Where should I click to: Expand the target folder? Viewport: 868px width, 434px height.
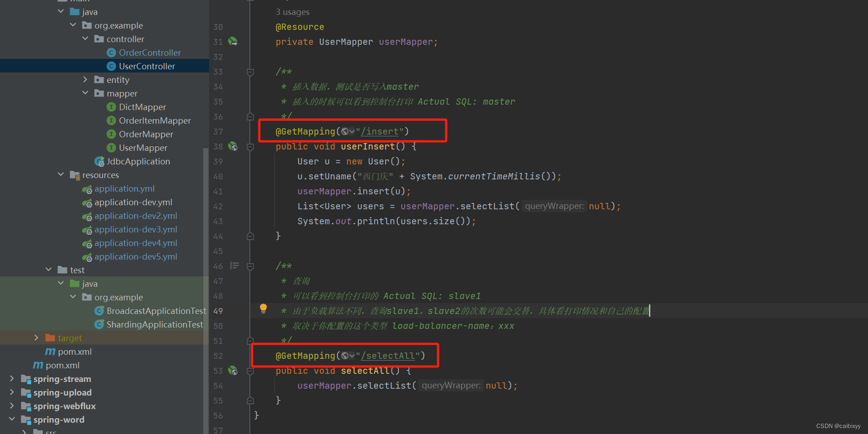tap(37, 338)
